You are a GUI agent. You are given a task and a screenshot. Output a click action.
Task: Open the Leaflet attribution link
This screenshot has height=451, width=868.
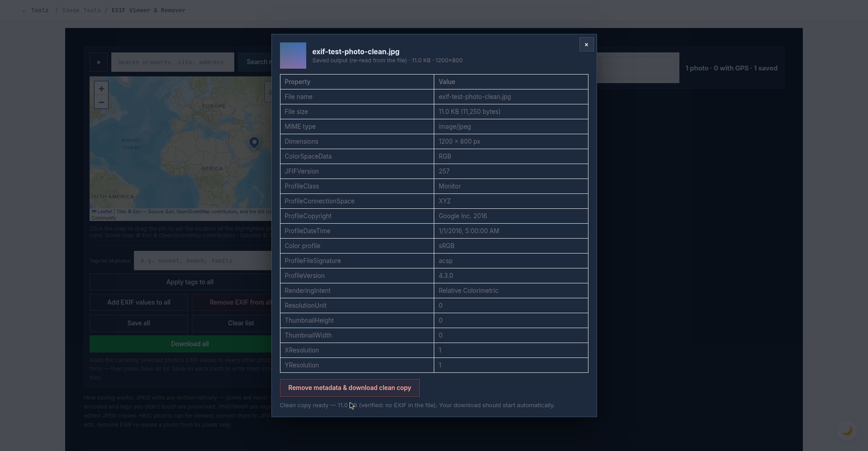[x=105, y=211]
